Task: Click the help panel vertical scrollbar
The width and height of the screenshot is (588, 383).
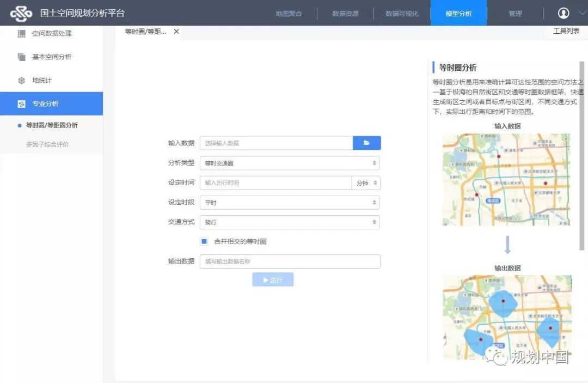Action: 582,153
